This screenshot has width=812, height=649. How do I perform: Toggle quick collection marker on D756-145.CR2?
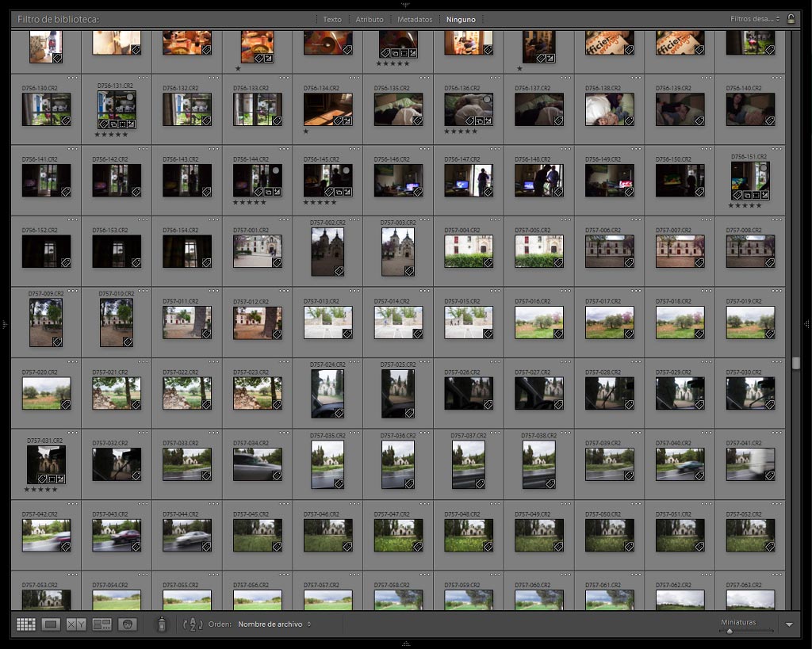346,170
